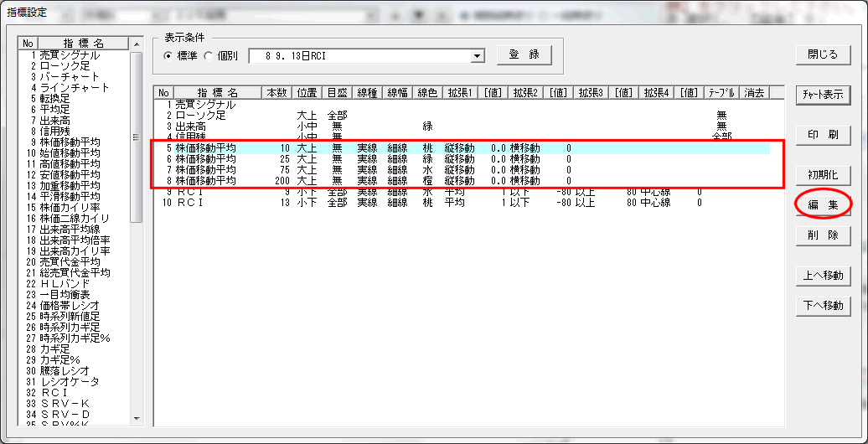Click the up arrow of the indicator list scrollbar
Image resolution: width=868 pixels, height=444 pixels.
click(x=137, y=44)
